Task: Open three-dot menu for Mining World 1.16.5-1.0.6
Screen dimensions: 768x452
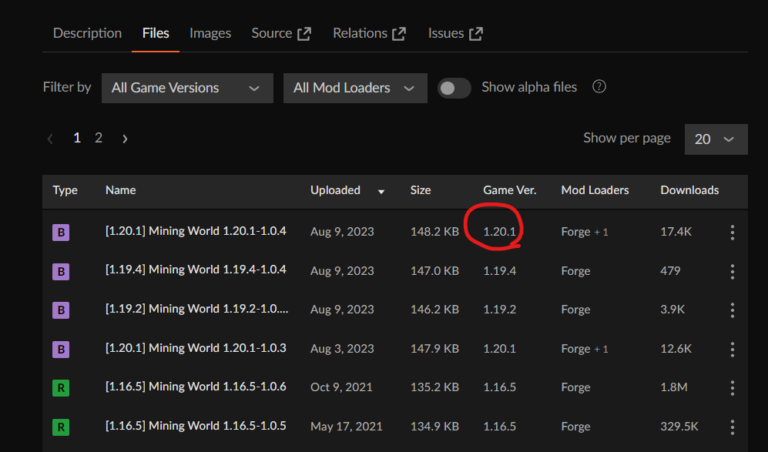Action: point(732,388)
